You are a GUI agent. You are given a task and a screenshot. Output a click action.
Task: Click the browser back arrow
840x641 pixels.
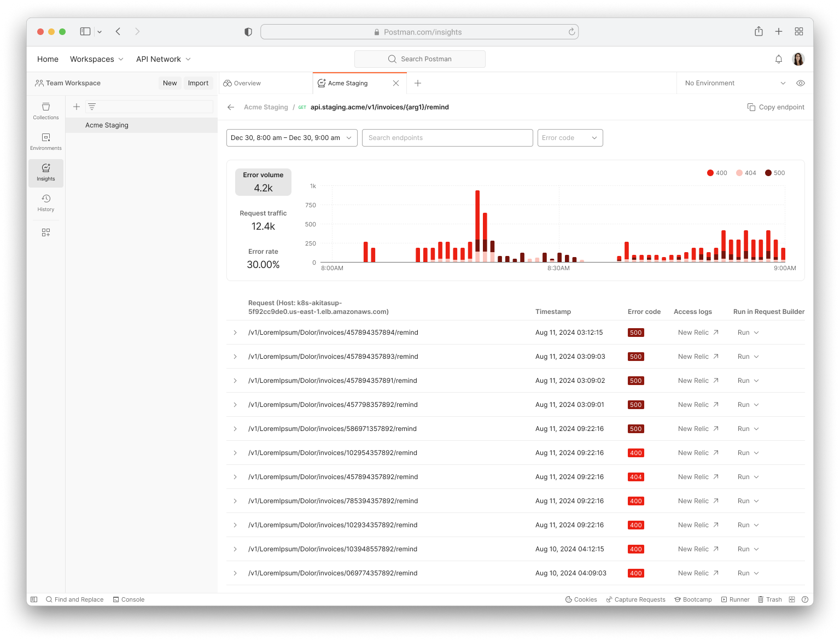tap(118, 32)
